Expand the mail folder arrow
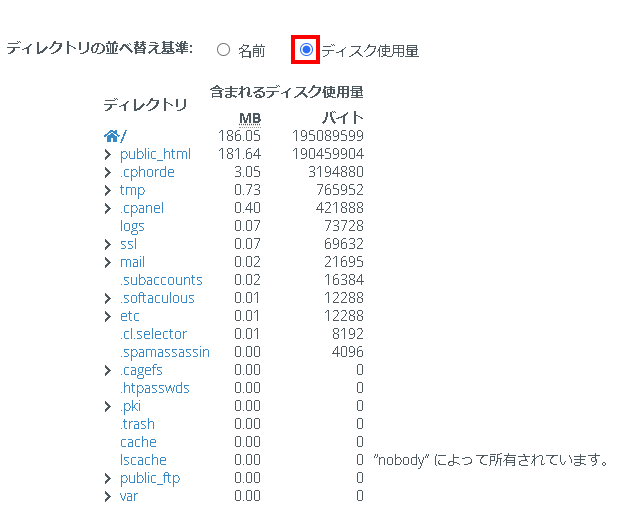Viewport: 619px width, 517px height. click(x=108, y=262)
